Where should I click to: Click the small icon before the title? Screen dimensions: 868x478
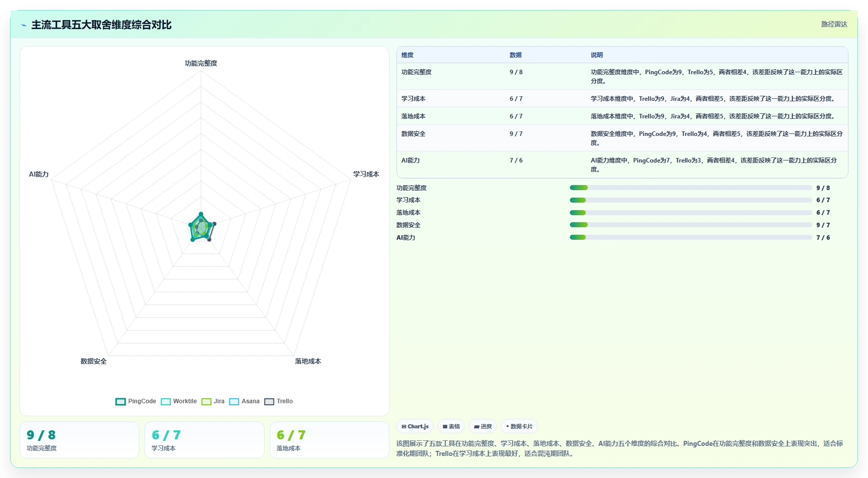click(24, 25)
